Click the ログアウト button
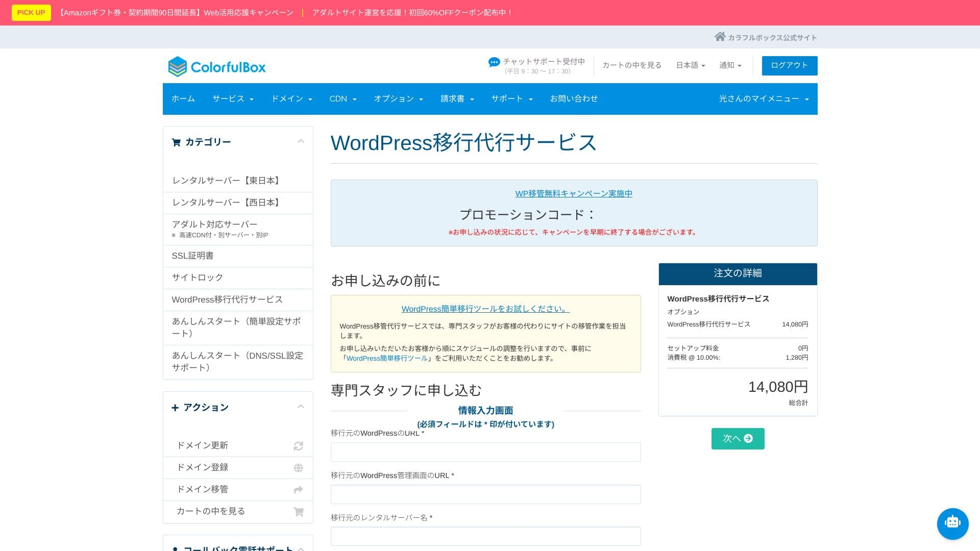This screenshot has height=551, width=980. click(x=789, y=65)
